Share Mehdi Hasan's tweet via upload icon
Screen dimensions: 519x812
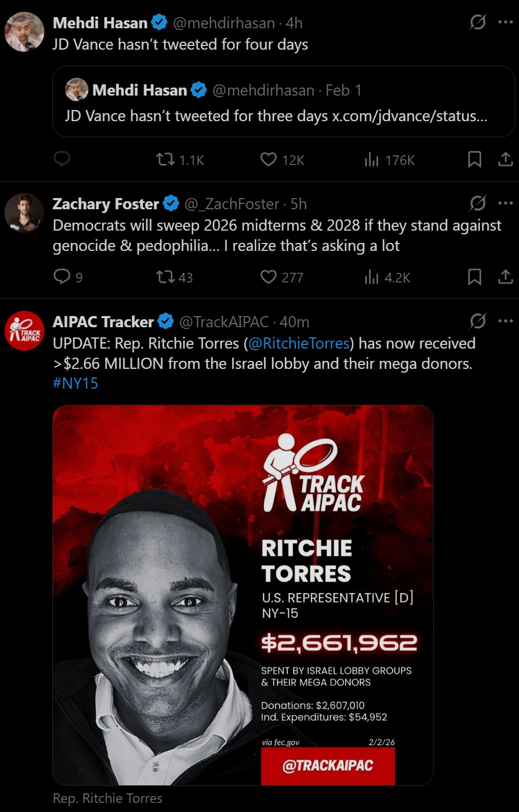click(505, 159)
